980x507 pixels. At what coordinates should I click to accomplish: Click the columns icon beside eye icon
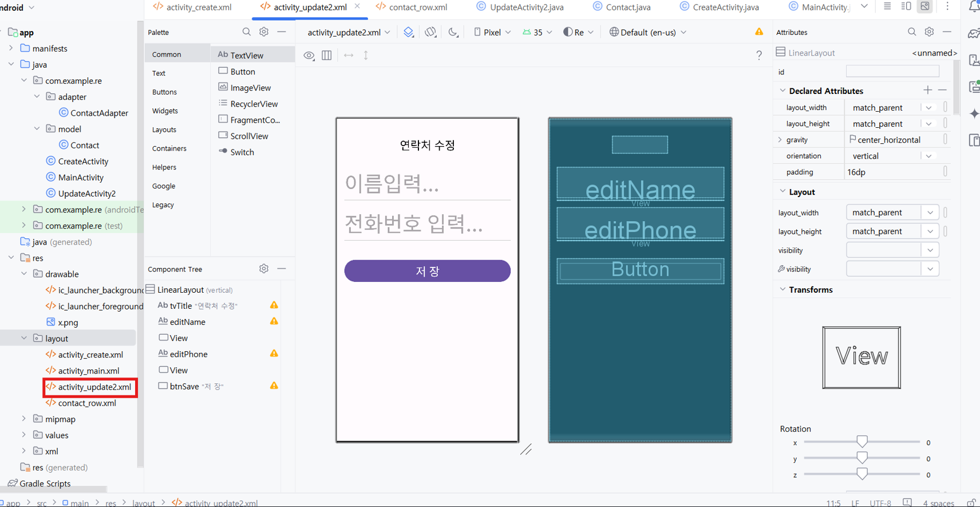pos(327,56)
